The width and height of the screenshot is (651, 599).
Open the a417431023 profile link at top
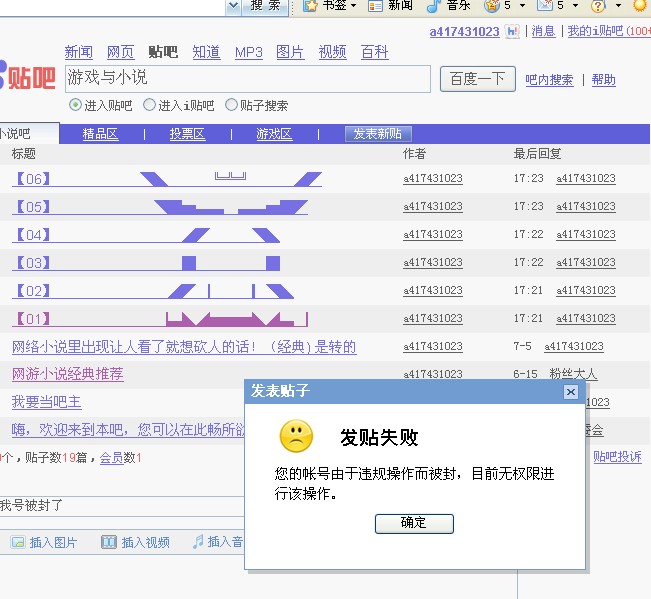(464, 32)
